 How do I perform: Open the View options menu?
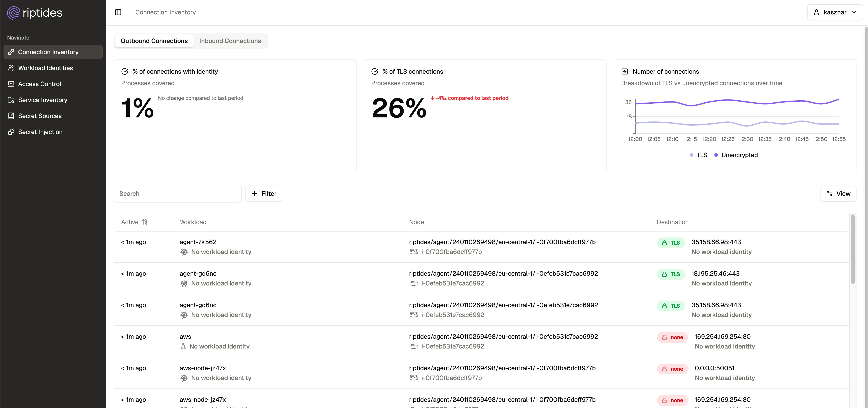(838, 194)
